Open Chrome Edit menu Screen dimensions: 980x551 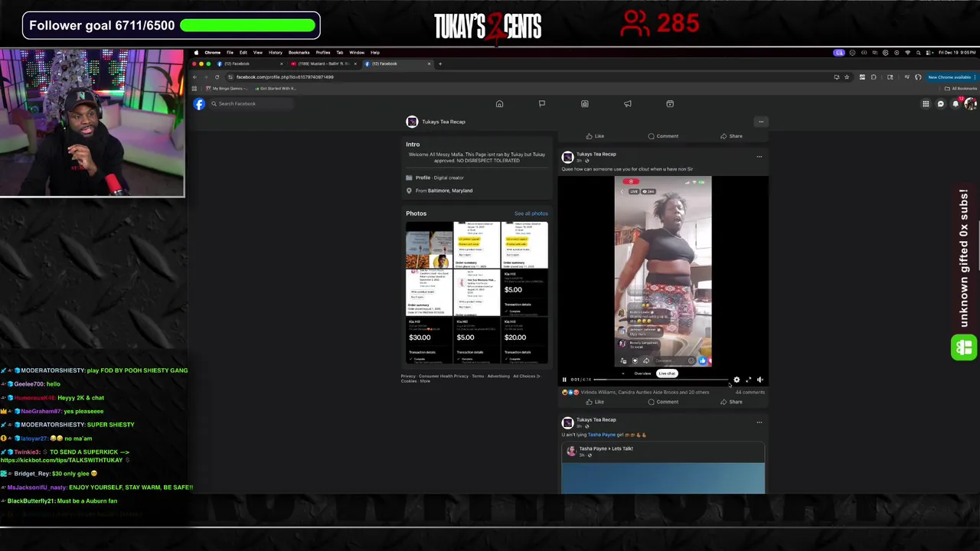coord(243,53)
